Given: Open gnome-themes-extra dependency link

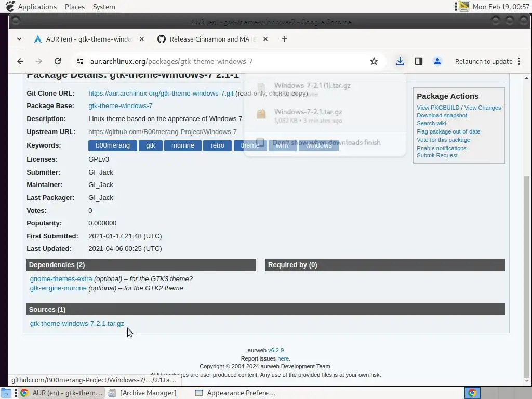Looking at the screenshot, I should (x=61, y=279).
